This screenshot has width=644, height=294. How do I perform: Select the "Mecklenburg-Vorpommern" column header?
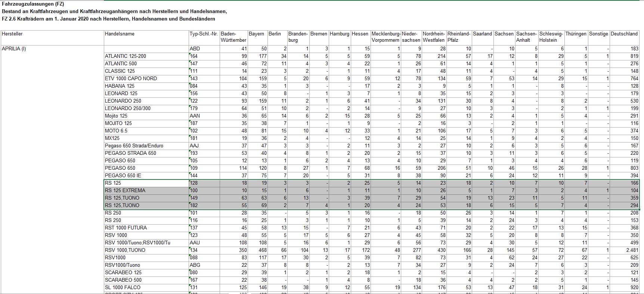tap(386, 37)
